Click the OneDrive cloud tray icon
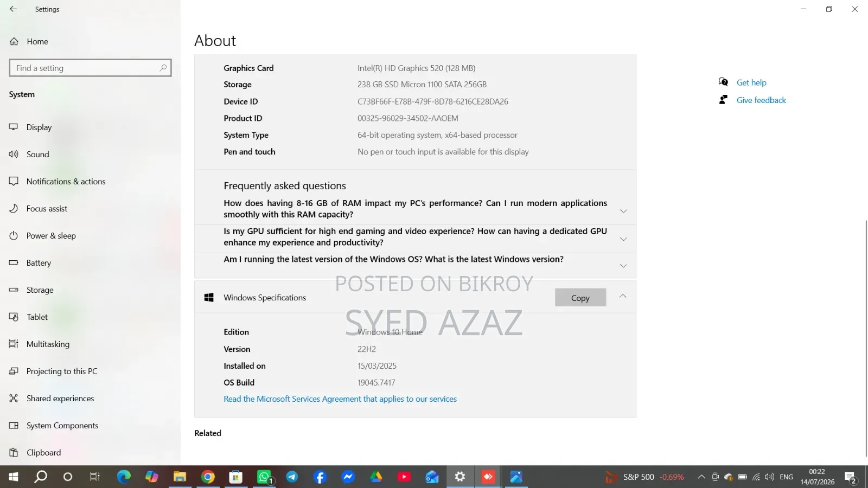The image size is (868, 488). (x=729, y=477)
